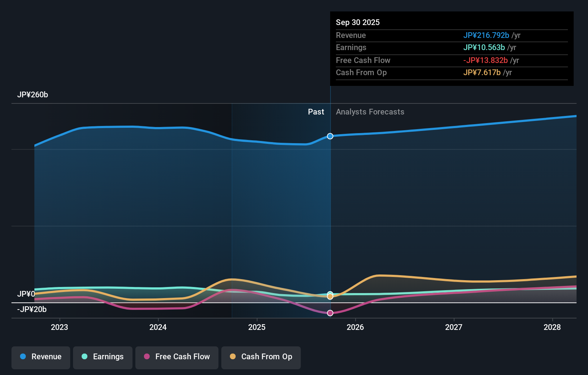Collapse the Cash From Op legend entry
588x375 pixels.
(x=261, y=357)
